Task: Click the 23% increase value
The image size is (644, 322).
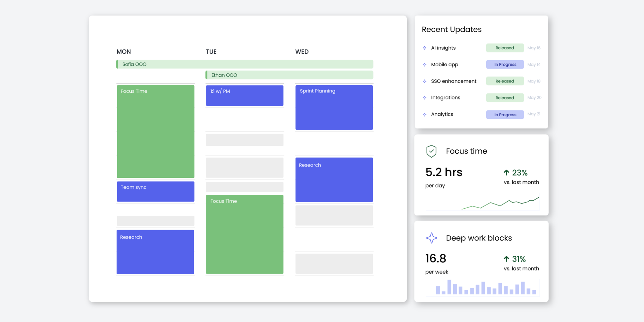Action: (520, 173)
